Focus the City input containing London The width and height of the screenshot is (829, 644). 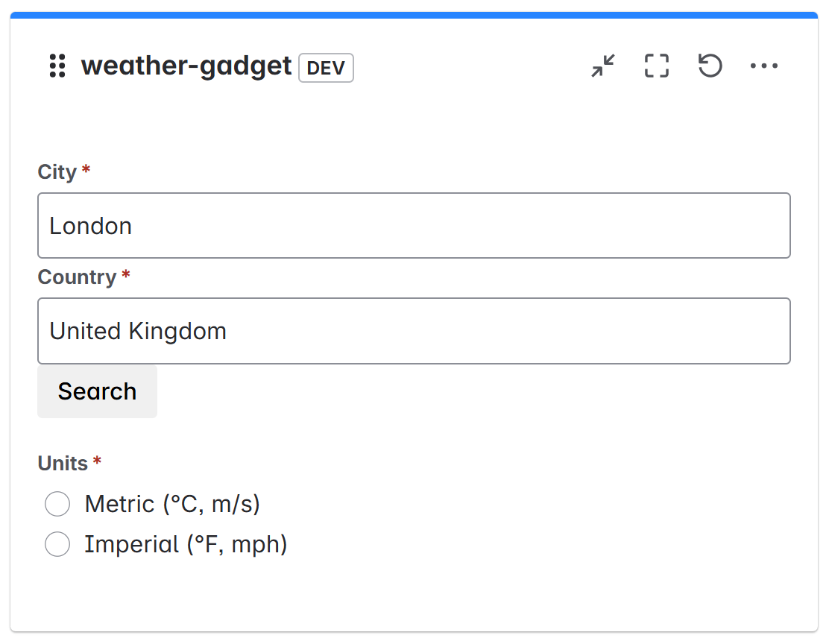414,226
